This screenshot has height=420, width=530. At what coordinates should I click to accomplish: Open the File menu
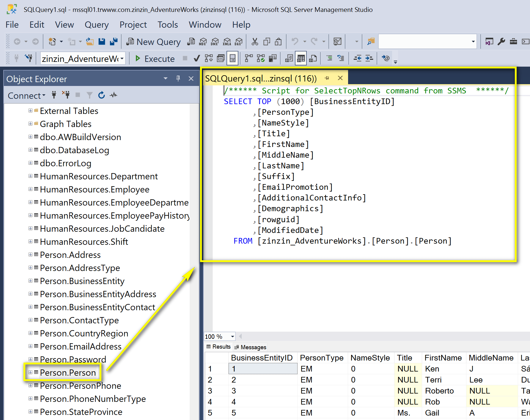[x=12, y=25]
